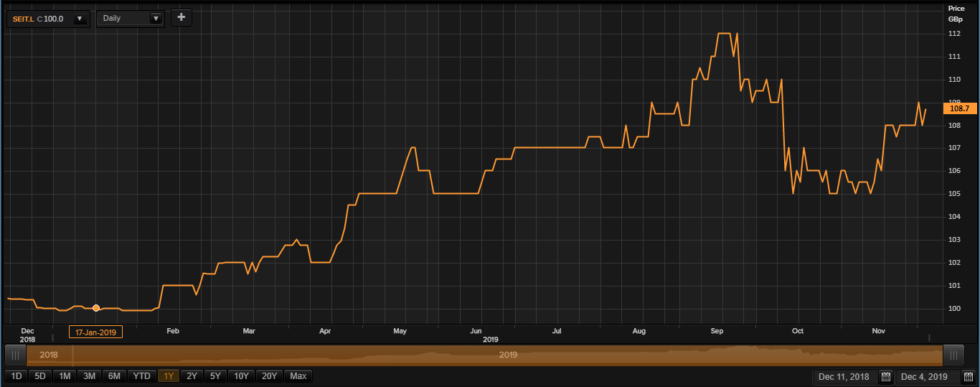Click the Price GBp axis title
The image size is (980, 387).
tap(956, 14)
